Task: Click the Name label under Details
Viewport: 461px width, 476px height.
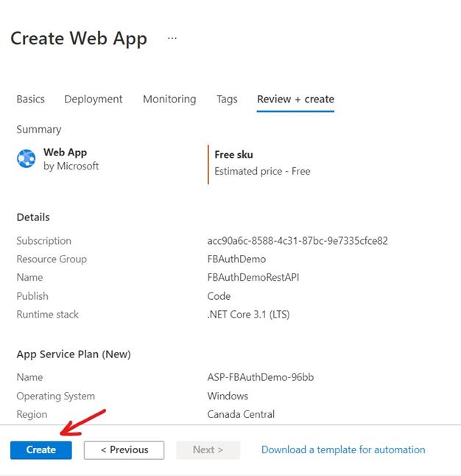Action: pyautogui.click(x=29, y=278)
